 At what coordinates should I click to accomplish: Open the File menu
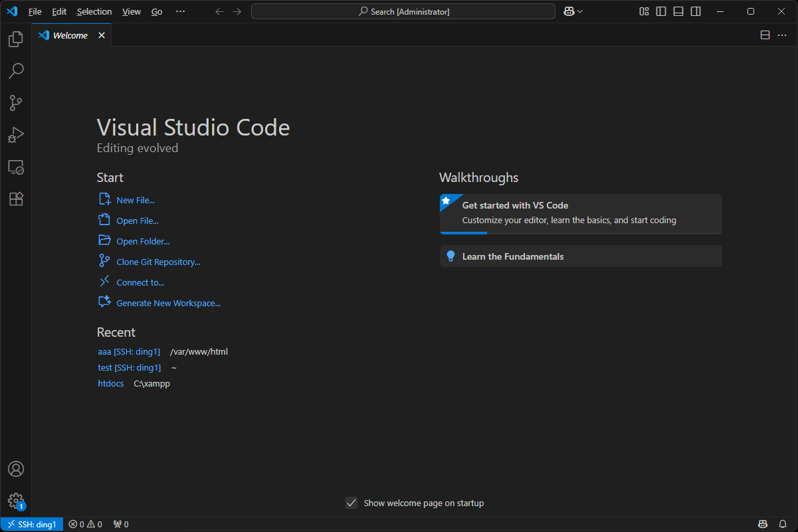click(x=35, y=11)
